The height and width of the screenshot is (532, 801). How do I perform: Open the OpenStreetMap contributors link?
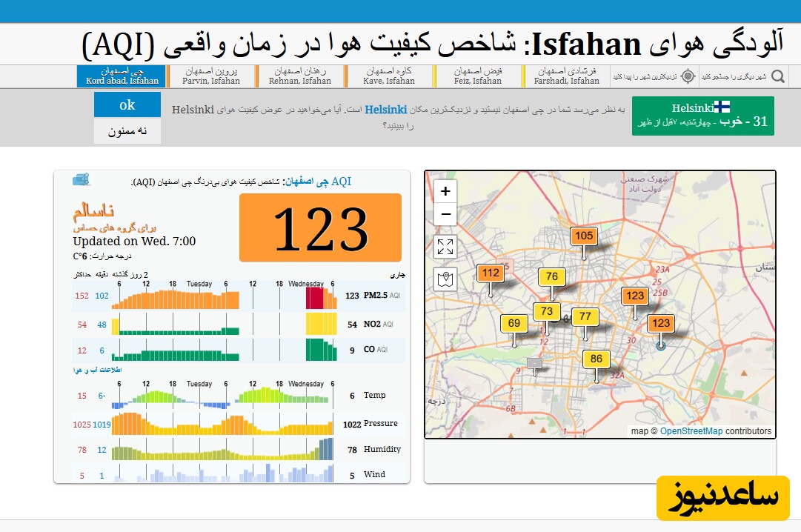(691, 430)
